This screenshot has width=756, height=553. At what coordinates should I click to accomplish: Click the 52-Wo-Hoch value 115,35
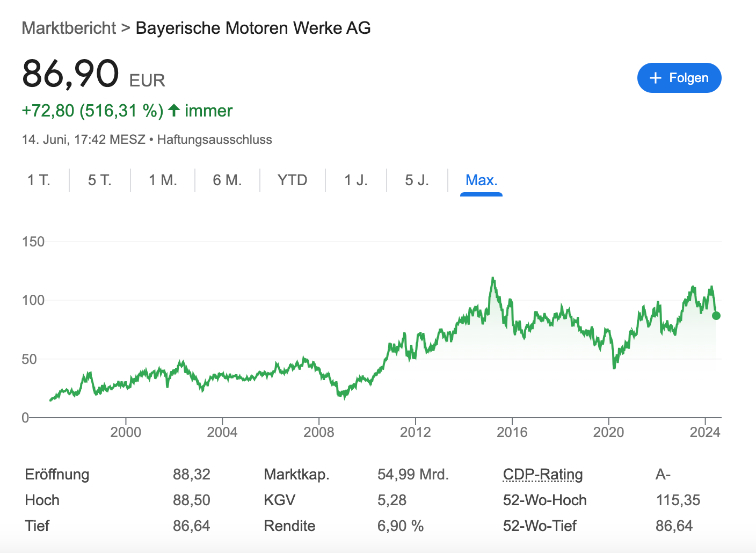678,500
